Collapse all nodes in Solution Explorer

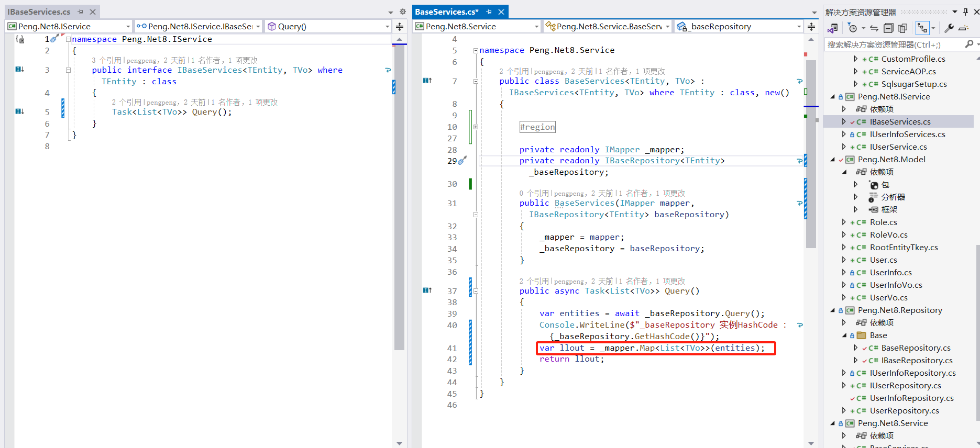888,28
